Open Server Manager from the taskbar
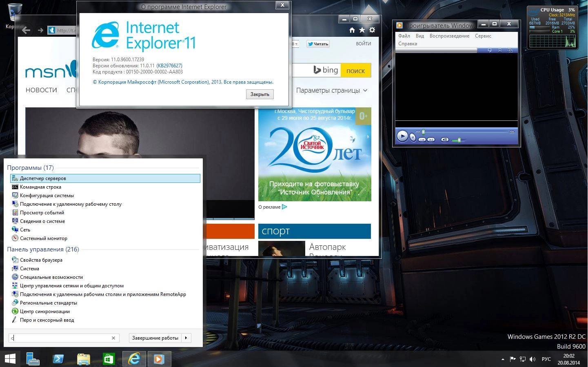The width and height of the screenshot is (588, 367). [x=33, y=359]
